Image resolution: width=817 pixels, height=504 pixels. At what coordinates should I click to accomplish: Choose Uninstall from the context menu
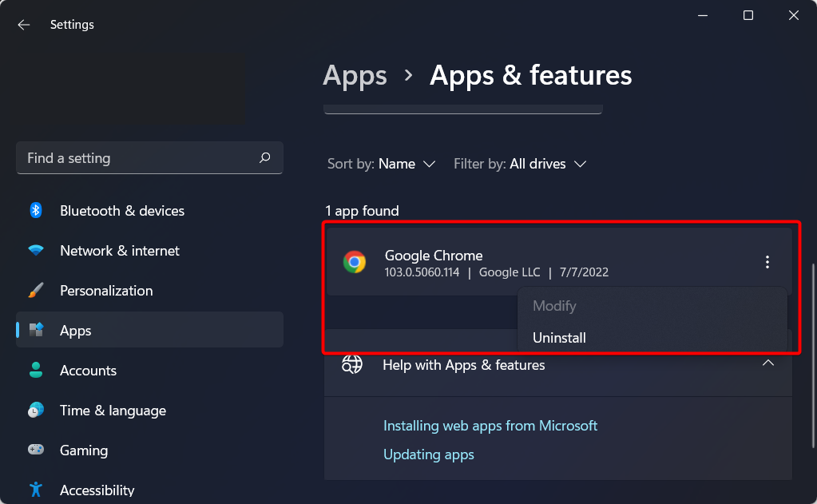point(559,338)
